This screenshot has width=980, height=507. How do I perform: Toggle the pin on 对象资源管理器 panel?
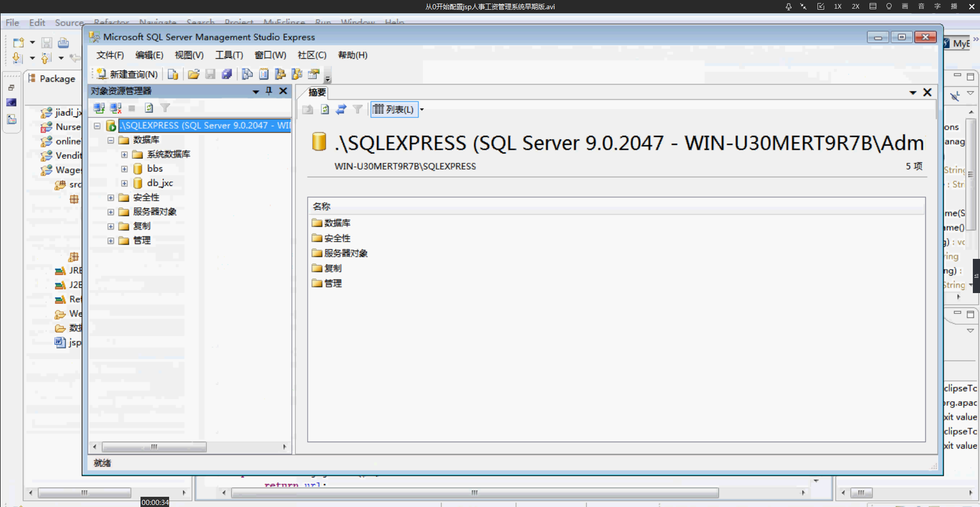point(269,91)
